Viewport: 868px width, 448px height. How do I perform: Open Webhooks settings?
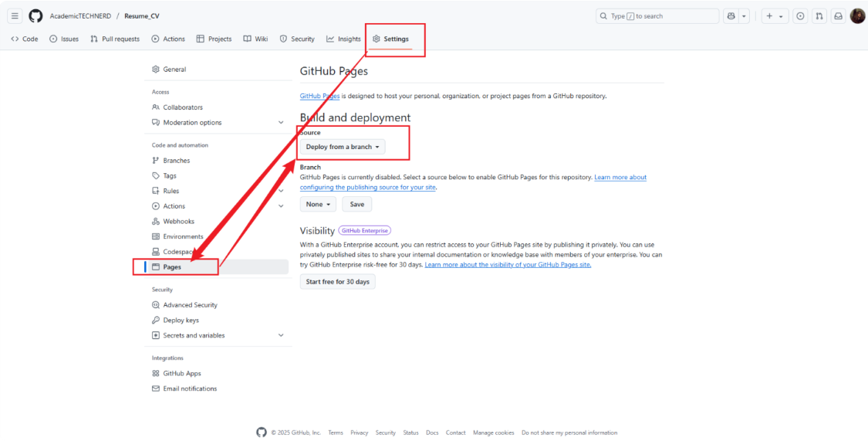(178, 221)
